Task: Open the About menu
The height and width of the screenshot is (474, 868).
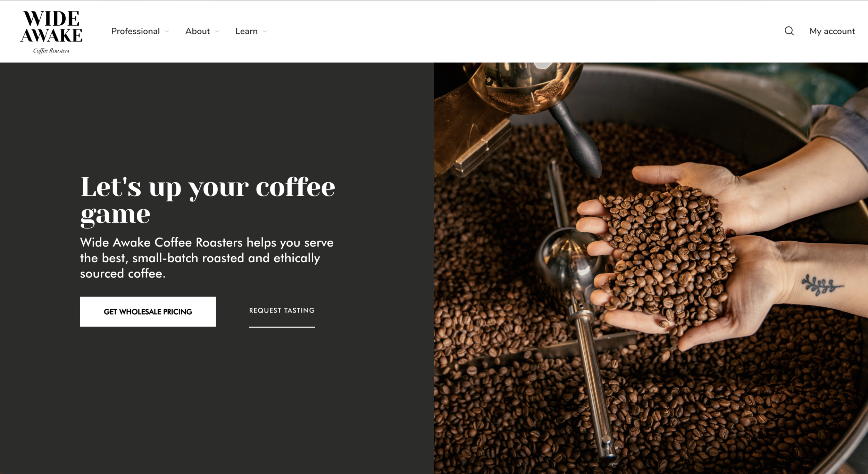Action: (198, 31)
